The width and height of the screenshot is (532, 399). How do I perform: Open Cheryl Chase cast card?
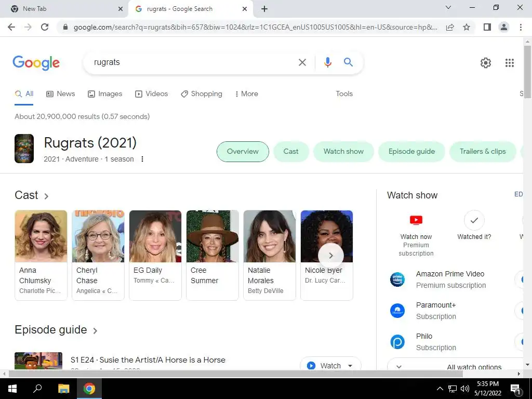(x=98, y=255)
